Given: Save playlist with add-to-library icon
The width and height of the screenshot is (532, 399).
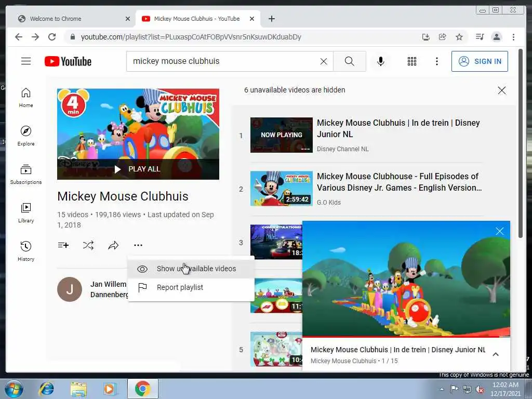Looking at the screenshot, I should pyautogui.click(x=63, y=245).
